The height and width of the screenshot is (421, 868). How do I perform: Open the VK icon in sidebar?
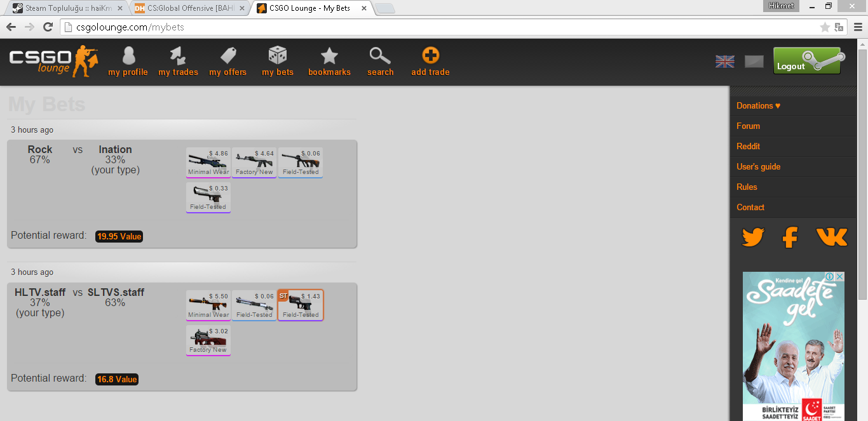coord(831,237)
